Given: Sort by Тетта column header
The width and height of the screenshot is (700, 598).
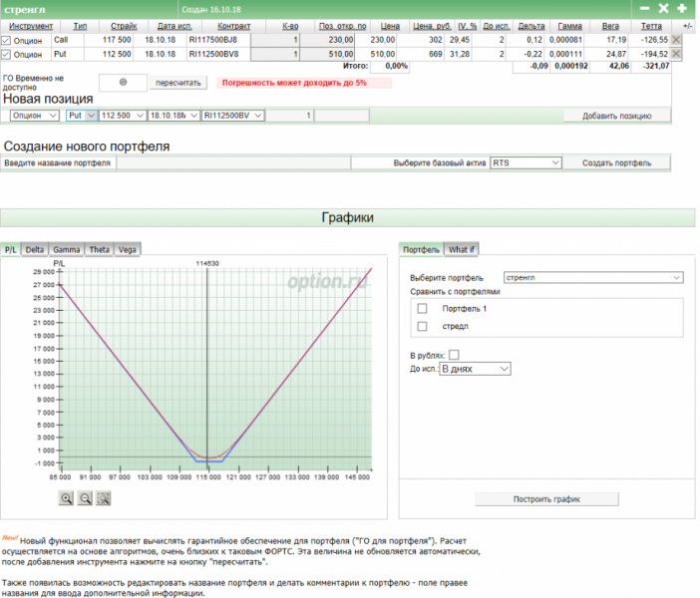Looking at the screenshot, I should 651,26.
